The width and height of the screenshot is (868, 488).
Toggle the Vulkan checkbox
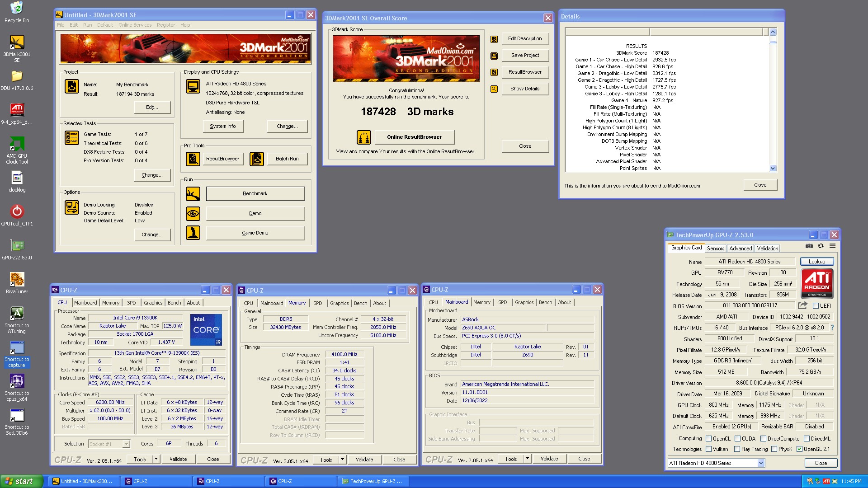point(708,449)
